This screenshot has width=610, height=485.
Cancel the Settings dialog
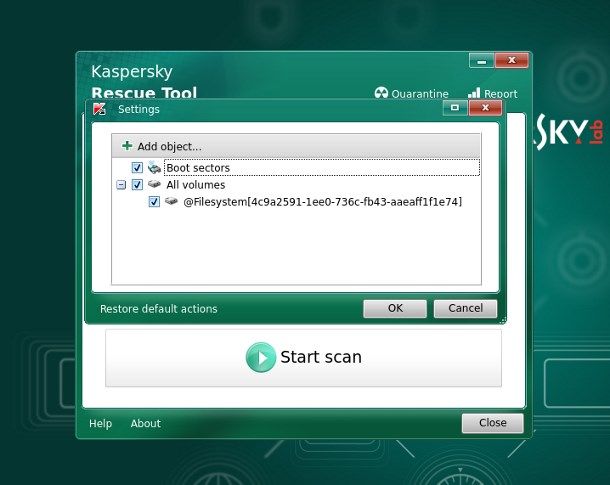(465, 308)
